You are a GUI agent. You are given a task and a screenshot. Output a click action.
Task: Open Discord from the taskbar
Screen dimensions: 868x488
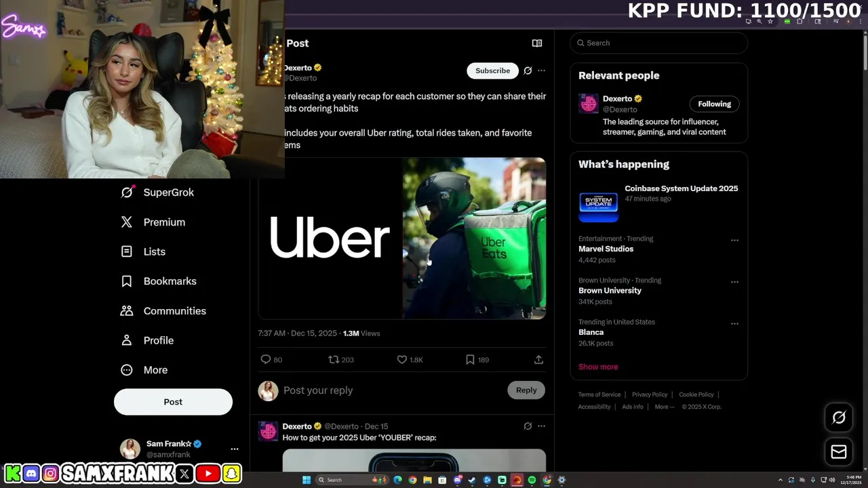tap(458, 480)
